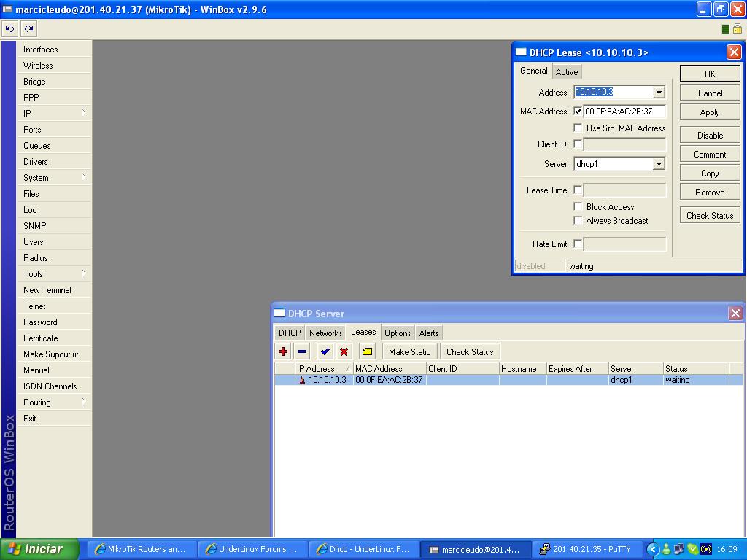Click OK in DHCP Lease dialog
747x560 pixels.
[710, 74]
